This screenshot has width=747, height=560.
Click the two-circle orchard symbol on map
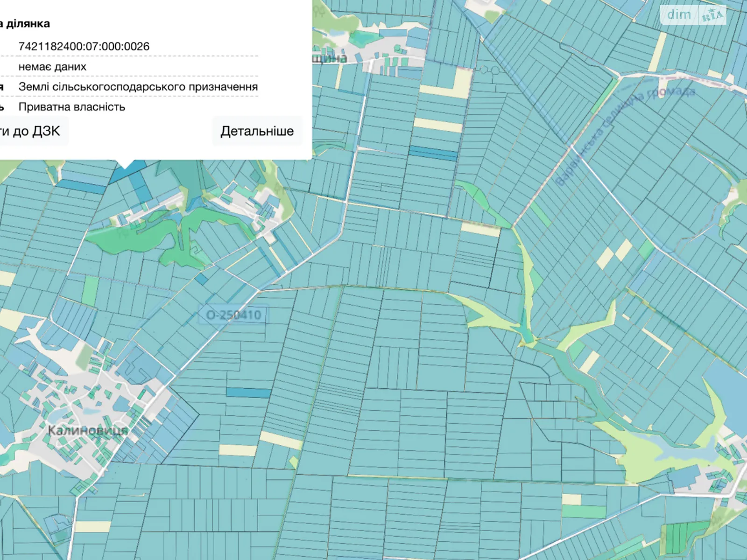488,70
